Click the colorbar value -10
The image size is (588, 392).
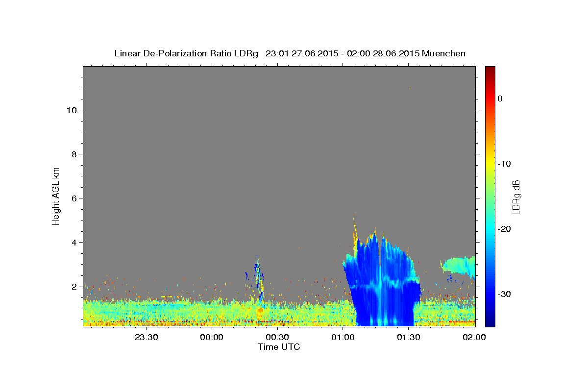pyautogui.click(x=504, y=164)
